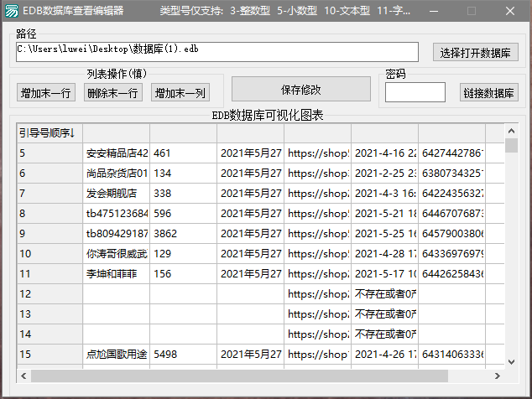Close the EDB database editor window
Viewport: 532px width, 399px height.
[509, 11]
